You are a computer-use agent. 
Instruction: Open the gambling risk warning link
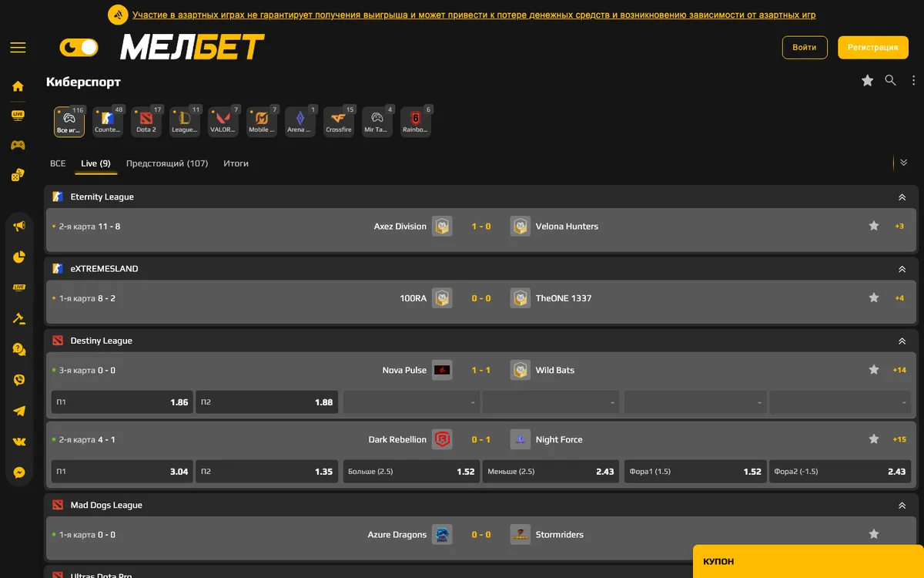474,15
